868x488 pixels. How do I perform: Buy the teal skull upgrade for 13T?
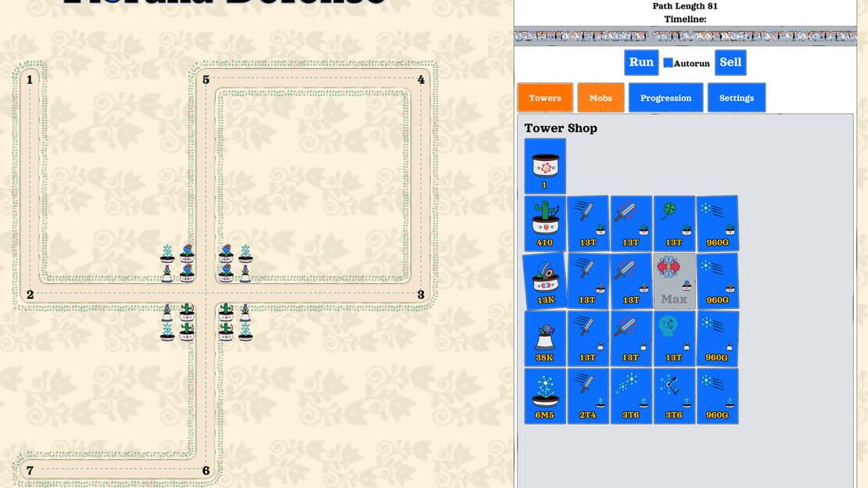[674, 339]
